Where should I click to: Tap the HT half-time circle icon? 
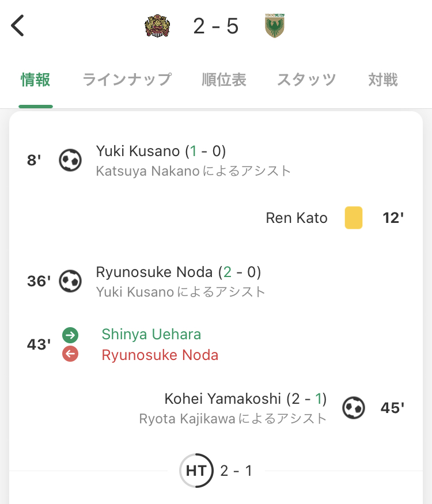(x=196, y=471)
